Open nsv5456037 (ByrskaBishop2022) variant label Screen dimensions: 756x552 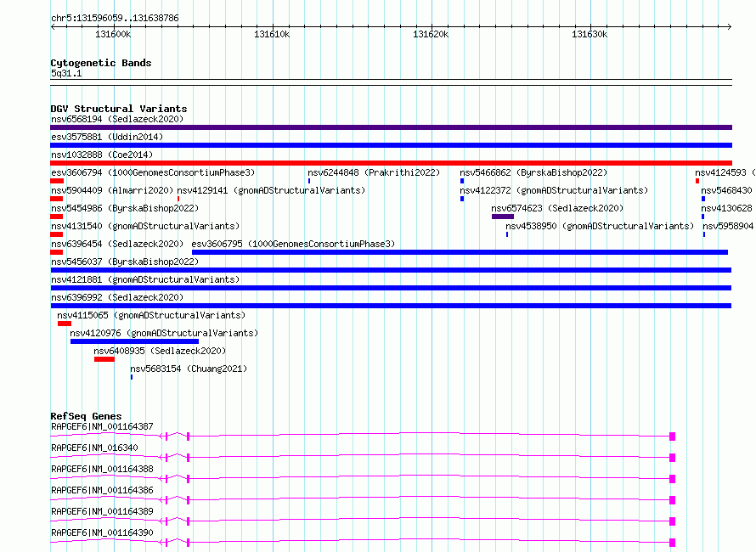pos(125,262)
